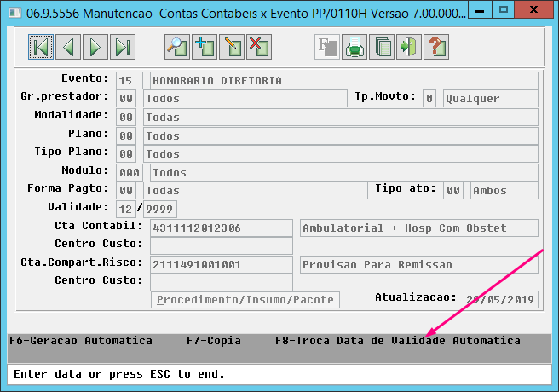This screenshot has width=559, height=392.
Task: Click the Cta Contabil label
Action: pyautogui.click(x=98, y=226)
